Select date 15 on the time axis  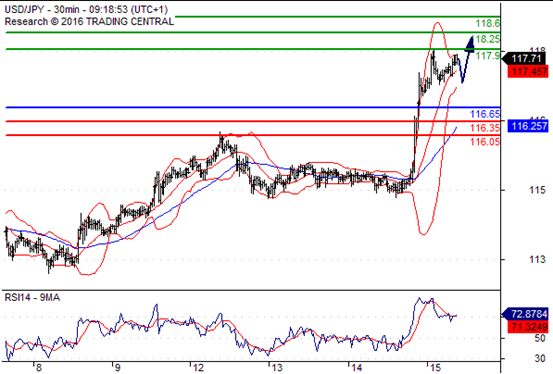[436, 368]
